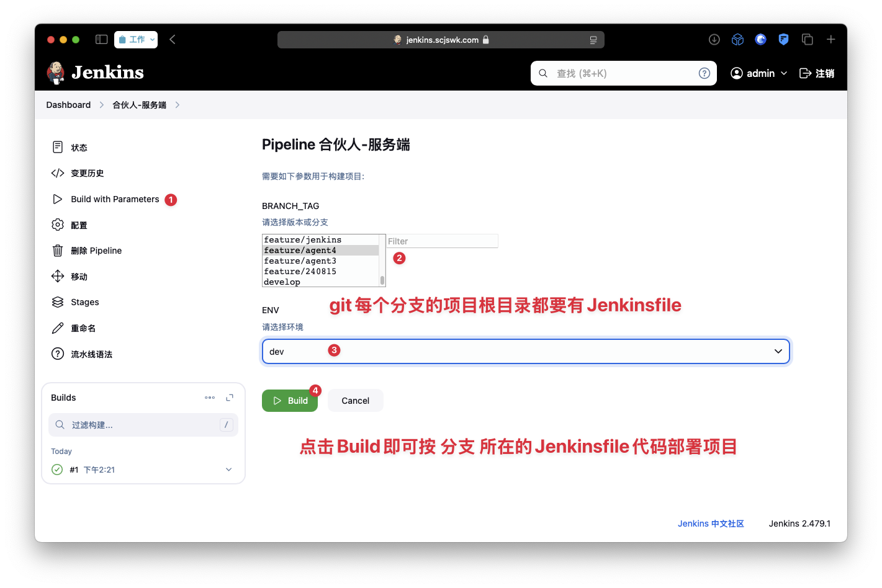Image resolution: width=882 pixels, height=588 pixels.
Task: Select branch develop
Action: [x=320, y=282]
